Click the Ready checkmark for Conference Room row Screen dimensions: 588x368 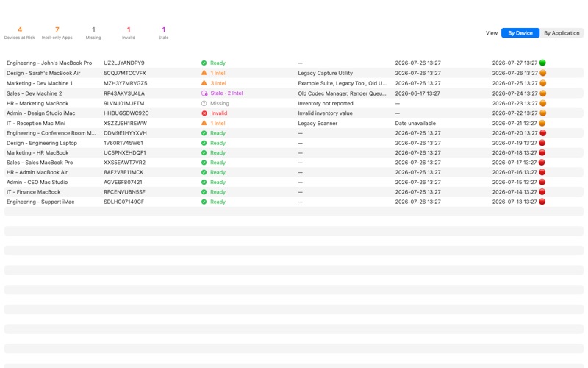pos(204,133)
